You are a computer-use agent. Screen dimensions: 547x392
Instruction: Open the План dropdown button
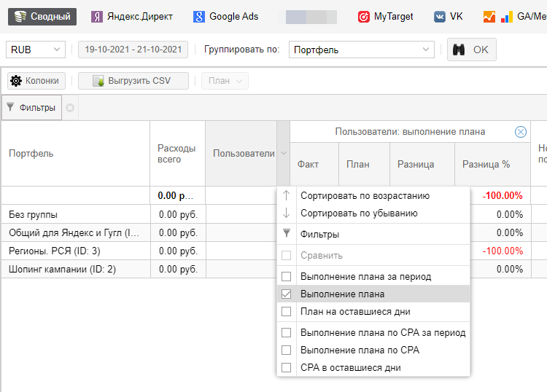[225, 81]
